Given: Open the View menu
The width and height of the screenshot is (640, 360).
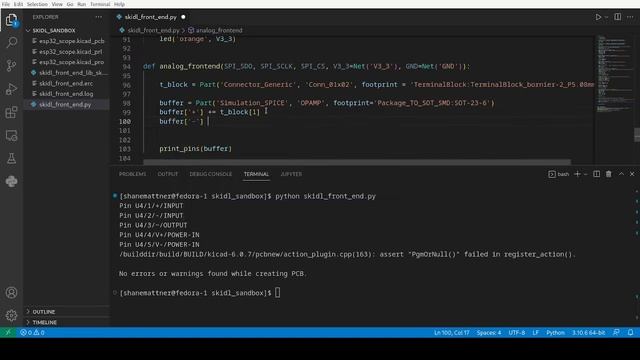Looking at the screenshot, I should pos(57,4).
